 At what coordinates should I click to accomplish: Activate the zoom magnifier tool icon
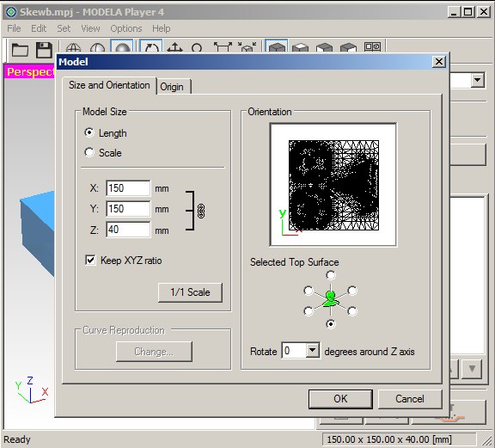point(197,47)
